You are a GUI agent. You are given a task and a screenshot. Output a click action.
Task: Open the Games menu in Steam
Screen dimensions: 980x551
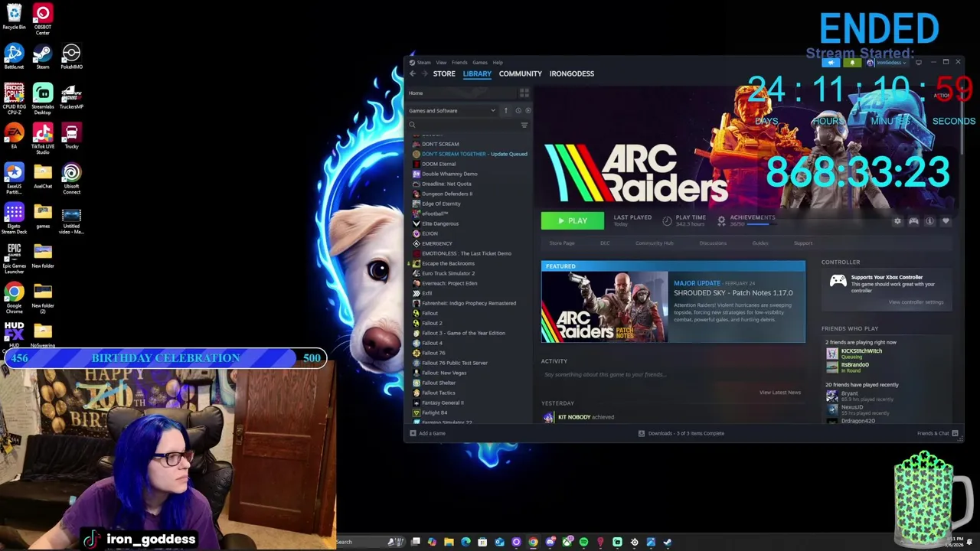pos(480,63)
